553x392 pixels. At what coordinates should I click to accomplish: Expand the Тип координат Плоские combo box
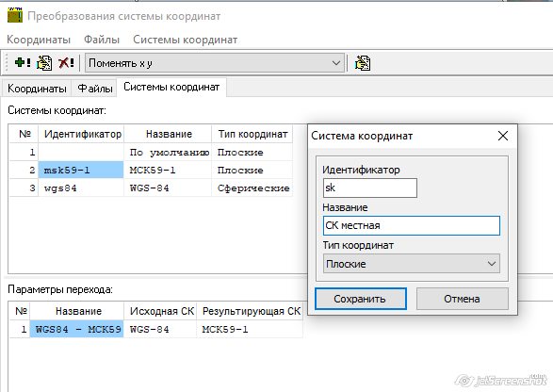(412, 264)
